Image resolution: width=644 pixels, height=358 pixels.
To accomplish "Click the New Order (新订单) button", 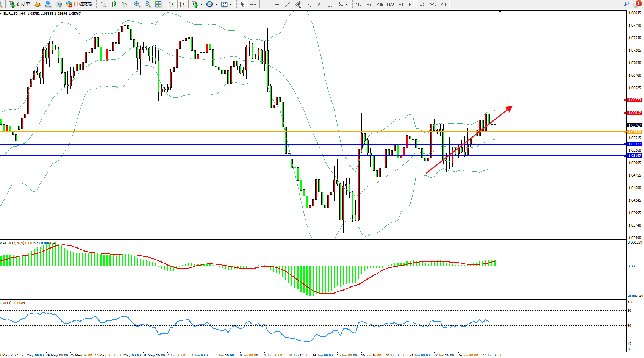I will coord(20,4).
